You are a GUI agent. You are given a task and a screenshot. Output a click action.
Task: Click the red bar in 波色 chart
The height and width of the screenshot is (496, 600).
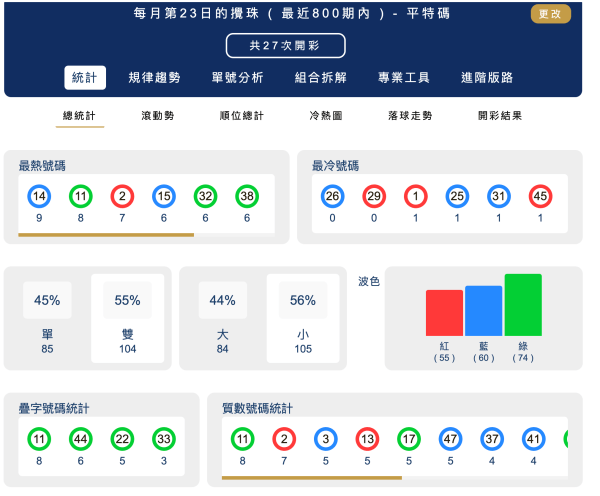[x=444, y=313]
